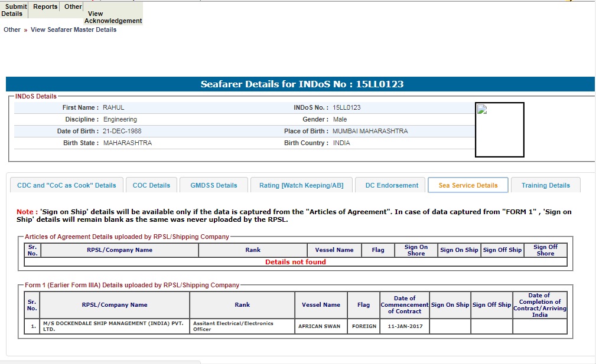Click the 11-JAN-2017 contract date cell

pos(405,326)
